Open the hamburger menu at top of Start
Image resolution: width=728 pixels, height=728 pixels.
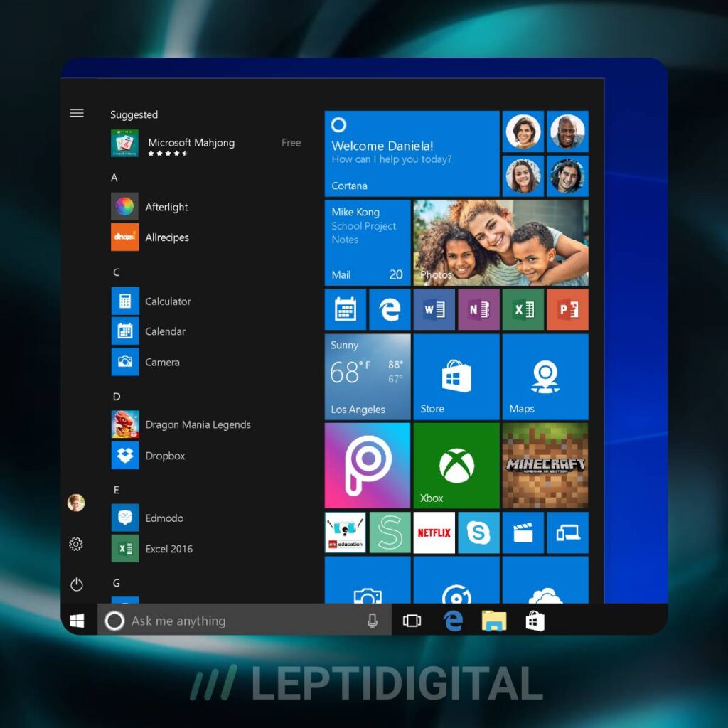point(77,113)
